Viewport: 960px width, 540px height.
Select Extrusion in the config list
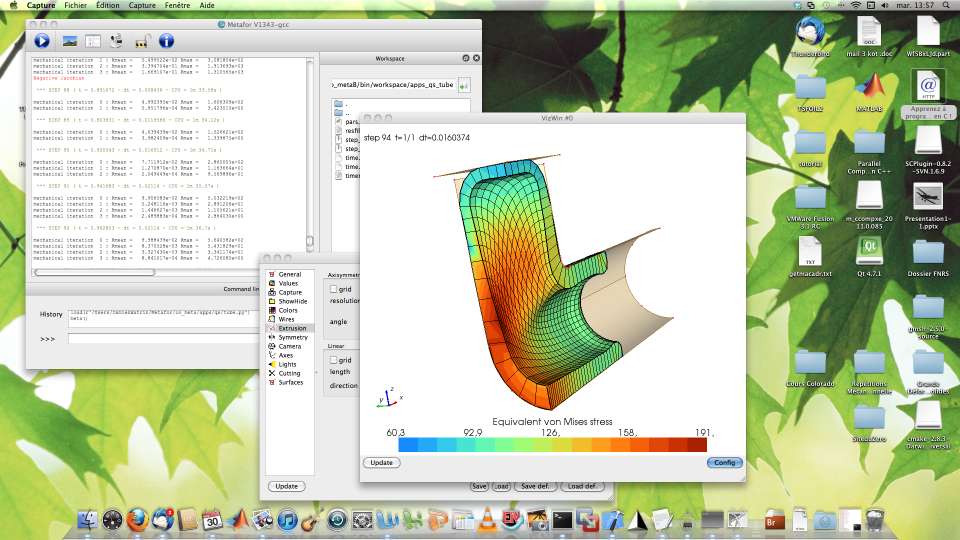tap(291, 328)
